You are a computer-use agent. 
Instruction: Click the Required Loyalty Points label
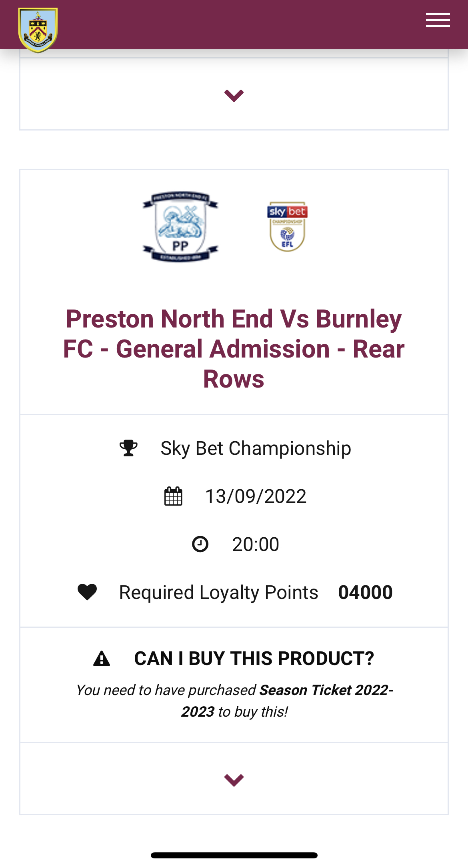(218, 592)
